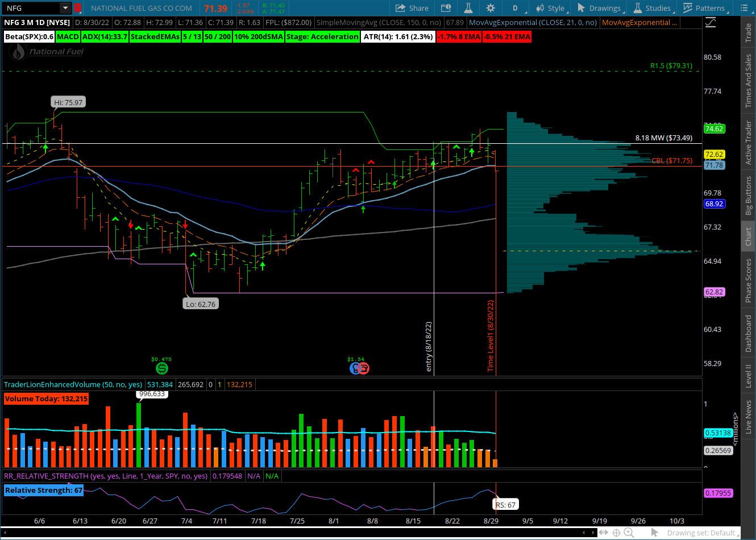Click the CBL ($71.75) level label

[x=672, y=160]
